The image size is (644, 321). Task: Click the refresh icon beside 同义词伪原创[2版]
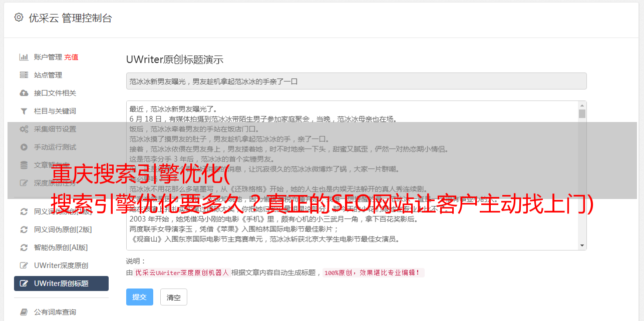(24, 229)
